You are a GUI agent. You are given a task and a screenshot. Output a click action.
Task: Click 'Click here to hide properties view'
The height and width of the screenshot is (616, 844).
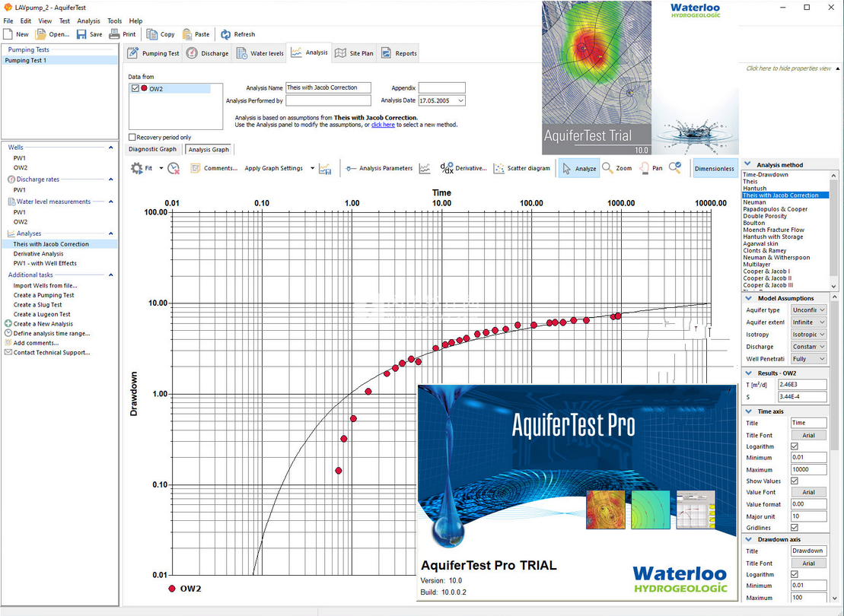[788, 68]
